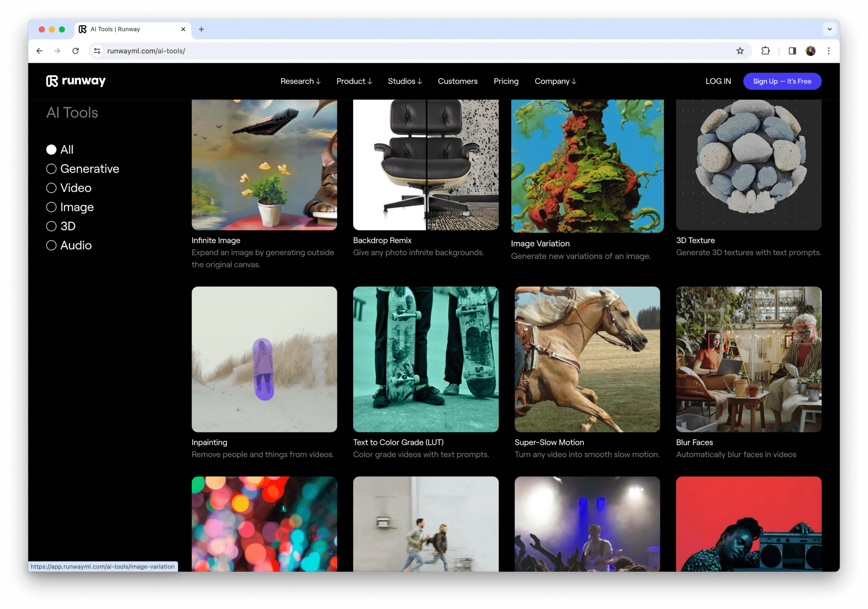Open the browser extensions puzzle icon
The width and height of the screenshot is (868, 609).
point(766,51)
